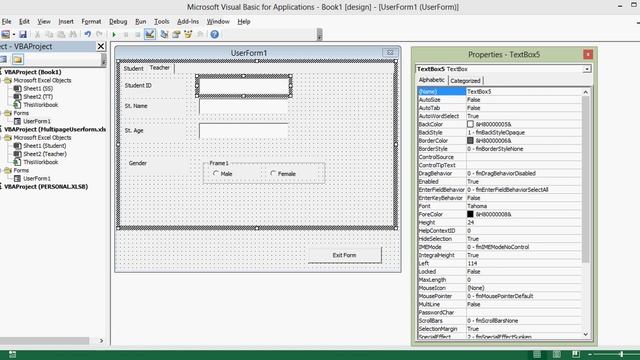Open the Help menu

[x=244, y=22]
